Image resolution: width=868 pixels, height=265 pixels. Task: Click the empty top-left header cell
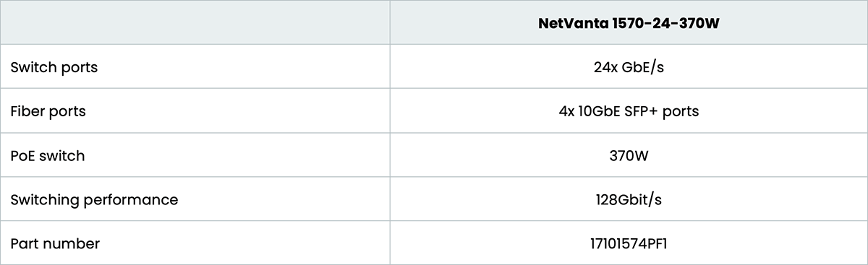point(195,22)
